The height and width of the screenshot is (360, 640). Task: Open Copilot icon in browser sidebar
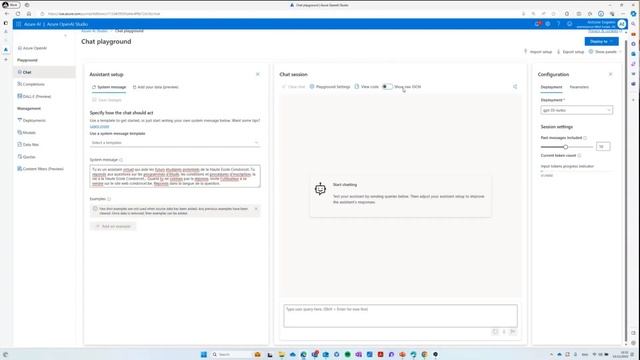633,13
